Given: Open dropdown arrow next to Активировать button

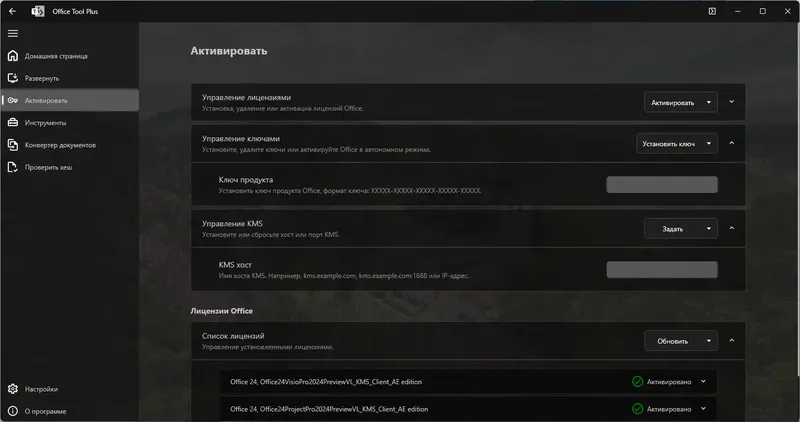Looking at the screenshot, I should (x=709, y=102).
